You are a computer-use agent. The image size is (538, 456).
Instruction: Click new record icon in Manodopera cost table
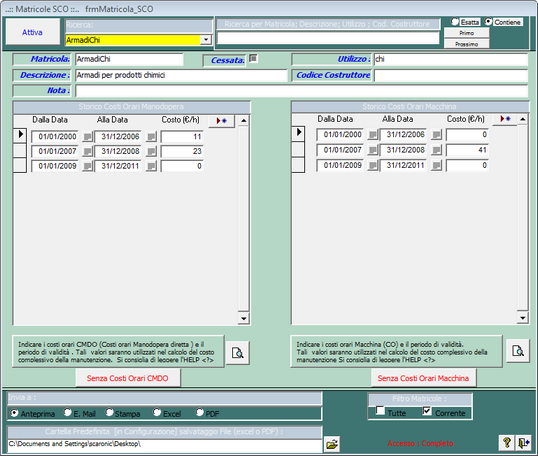(x=222, y=121)
